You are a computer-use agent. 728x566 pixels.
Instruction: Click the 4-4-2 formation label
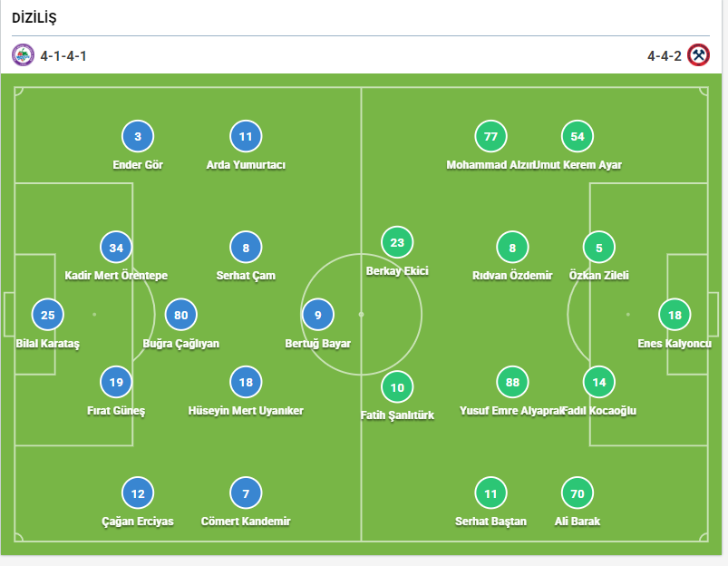click(x=663, y=56)
